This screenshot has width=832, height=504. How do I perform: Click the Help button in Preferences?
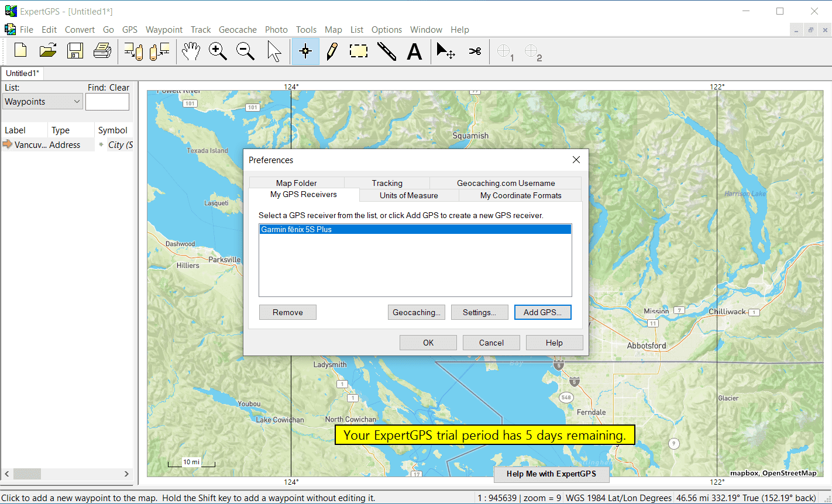click(x=555, y=343)
